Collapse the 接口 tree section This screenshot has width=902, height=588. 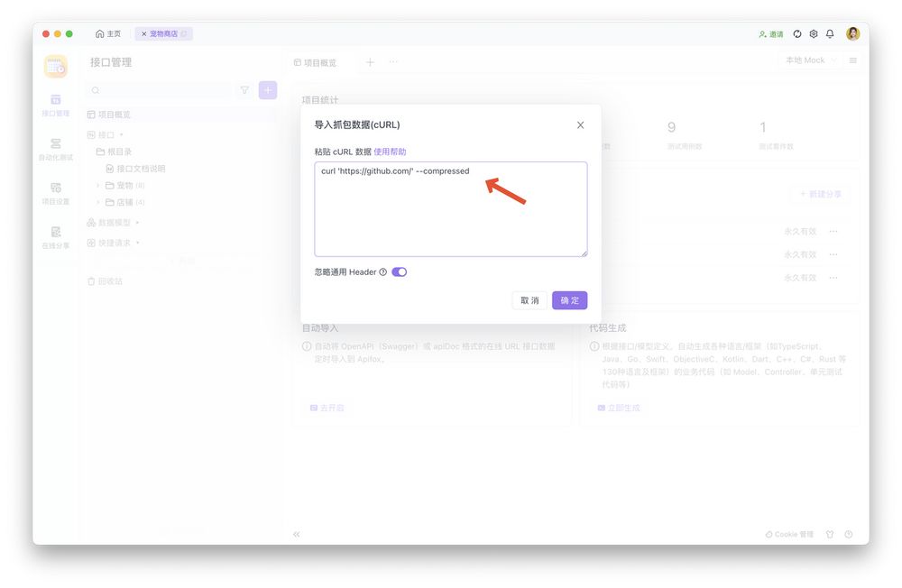[x=121, y=135]
